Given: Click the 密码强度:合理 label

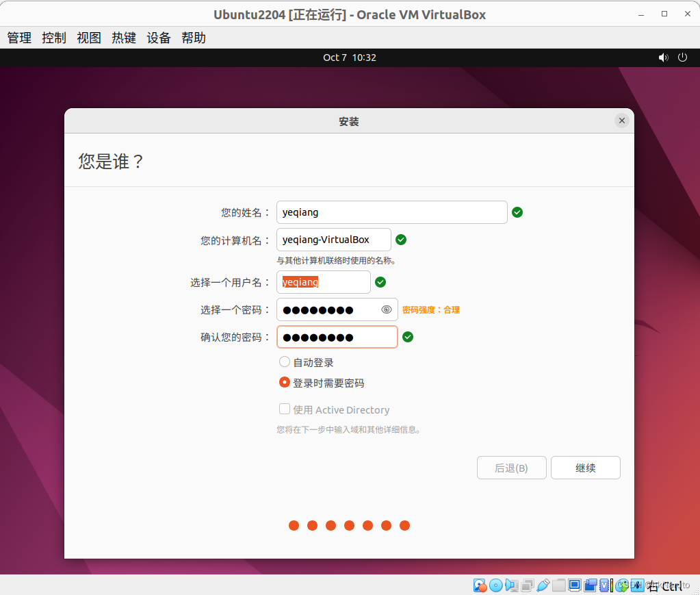Looking at the screenshot, I should pos(431,310).
